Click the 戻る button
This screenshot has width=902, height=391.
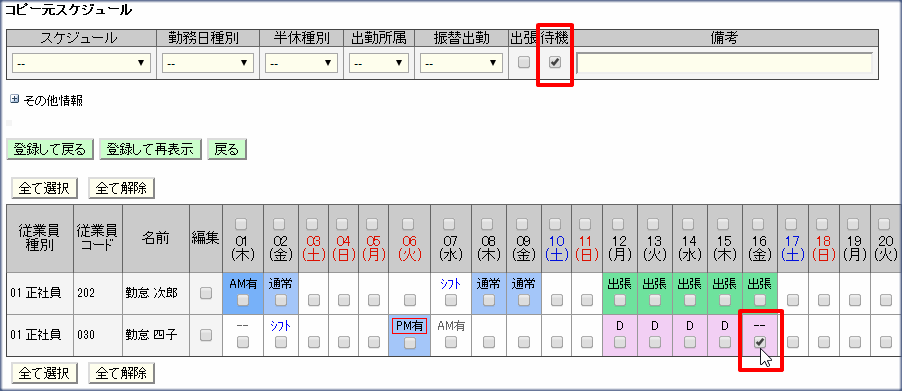tap(227, 150)
